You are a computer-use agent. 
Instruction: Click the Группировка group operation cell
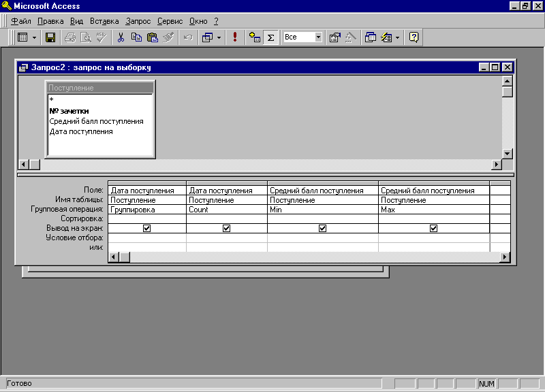pyautogui.click(x=147, y=210)
